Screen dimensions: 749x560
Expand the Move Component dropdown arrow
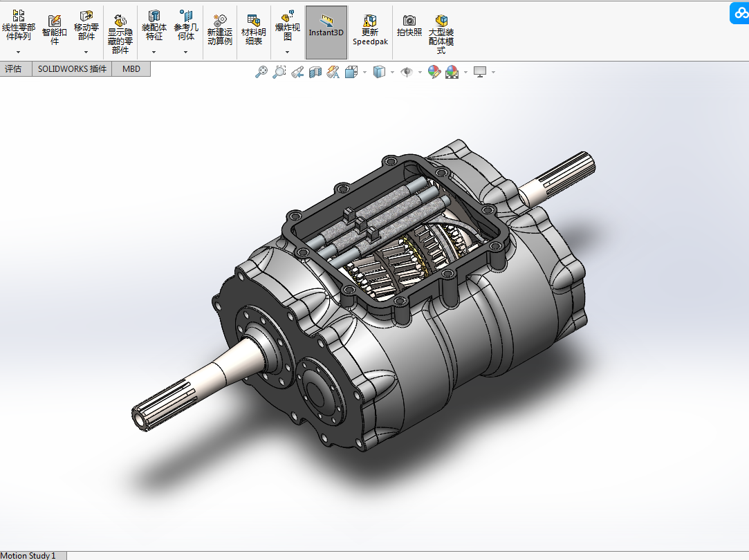(86, 52)
